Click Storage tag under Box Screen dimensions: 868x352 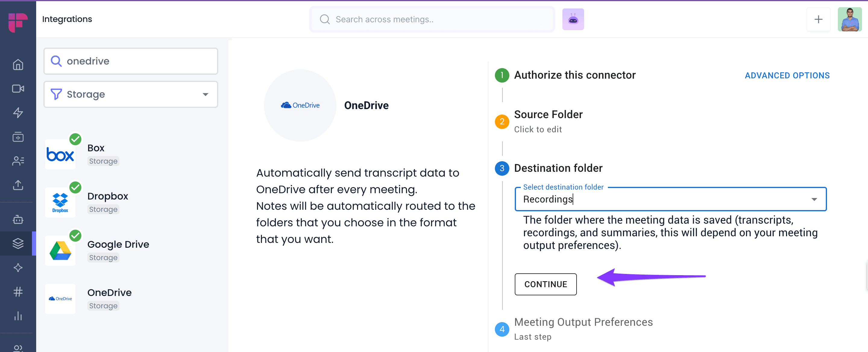(103, 161)
